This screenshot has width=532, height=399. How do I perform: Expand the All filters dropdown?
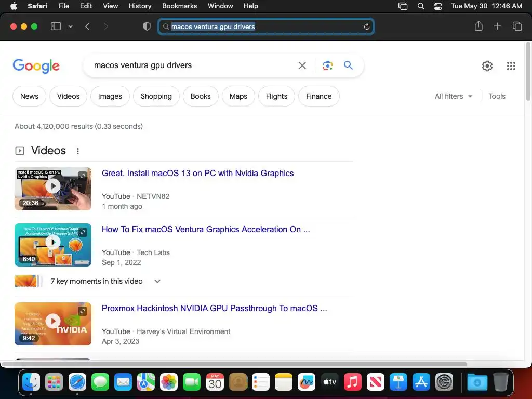click(x=453, y=96)
